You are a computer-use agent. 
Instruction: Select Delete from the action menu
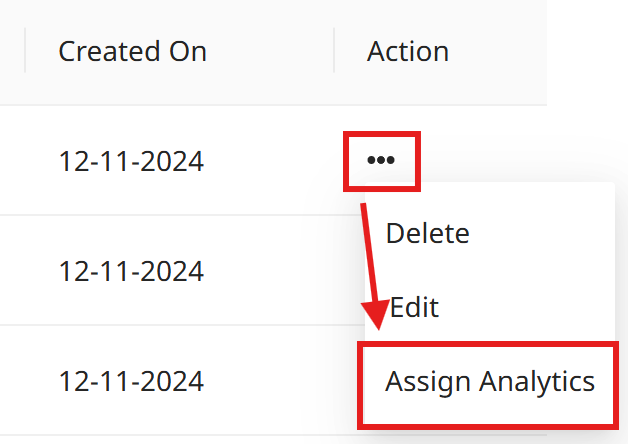pyautogui.click(x=427, y=234)
